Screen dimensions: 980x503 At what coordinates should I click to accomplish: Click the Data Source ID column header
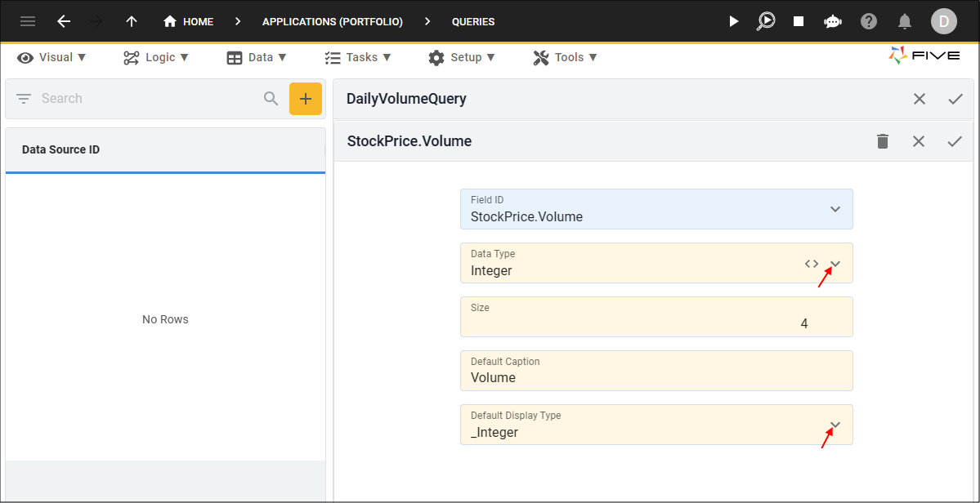(60, 149)
